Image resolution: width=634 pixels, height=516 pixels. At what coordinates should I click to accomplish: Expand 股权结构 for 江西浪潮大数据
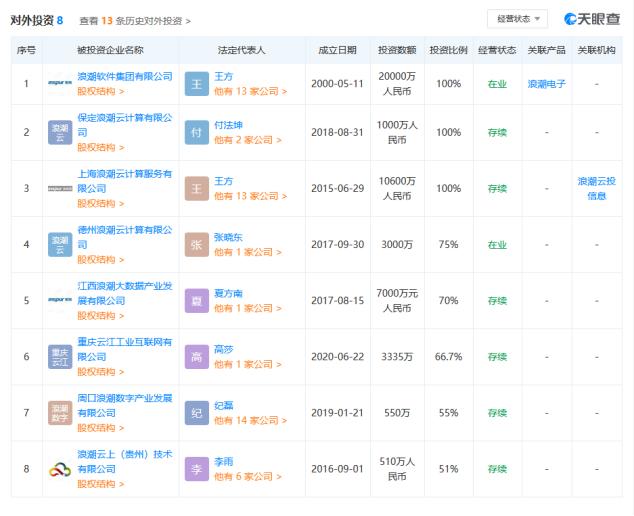101,316
